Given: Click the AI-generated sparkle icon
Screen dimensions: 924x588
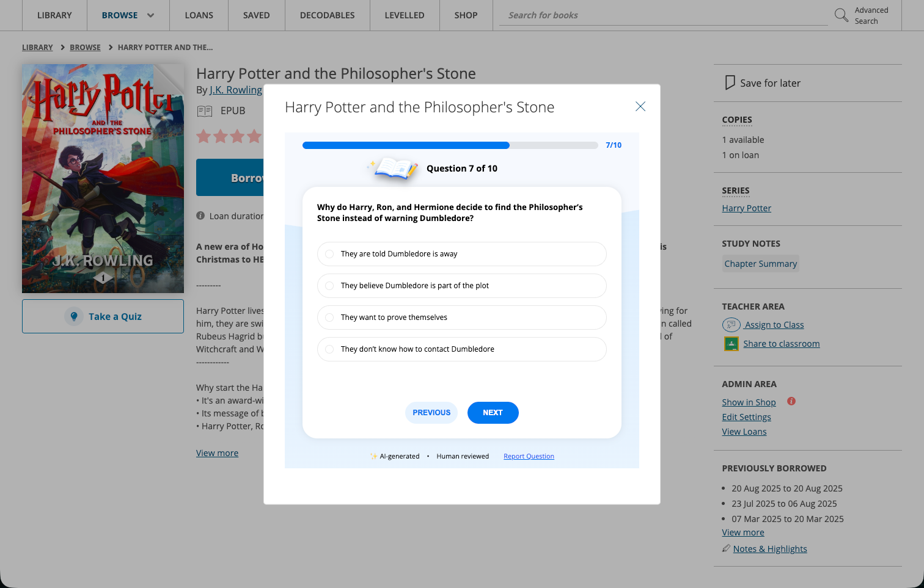Looking at the screenshot, I should 373,456.
